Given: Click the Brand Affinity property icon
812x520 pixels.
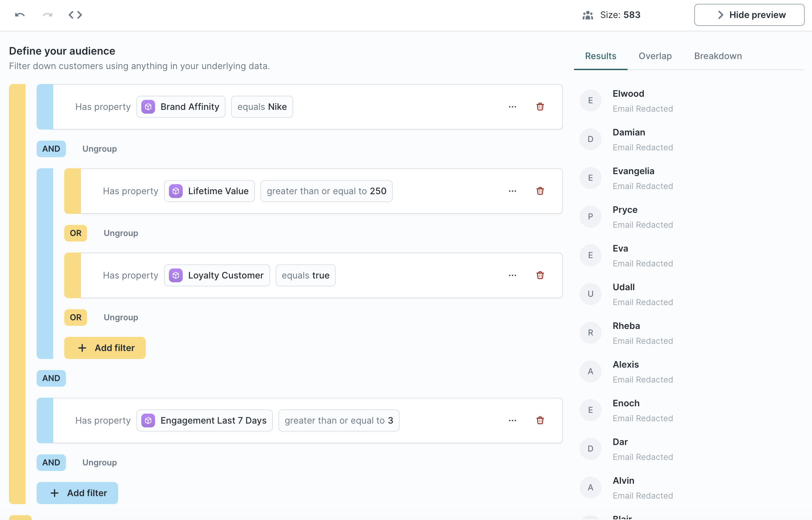Looking at the screenshot, I should [x=149, y=107].
